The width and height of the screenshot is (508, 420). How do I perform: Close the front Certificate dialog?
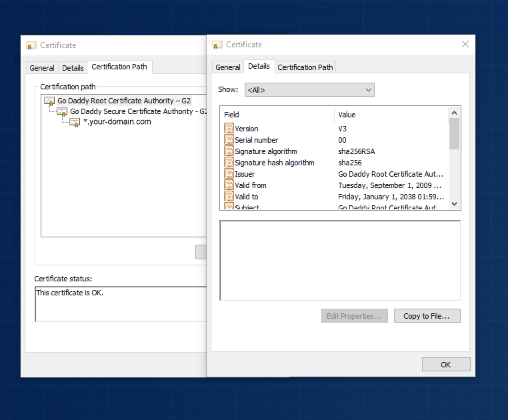[465, 45]
